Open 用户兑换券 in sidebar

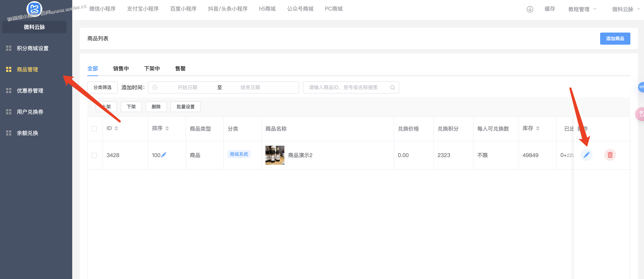pyautogui.click(x=30, y=112)
